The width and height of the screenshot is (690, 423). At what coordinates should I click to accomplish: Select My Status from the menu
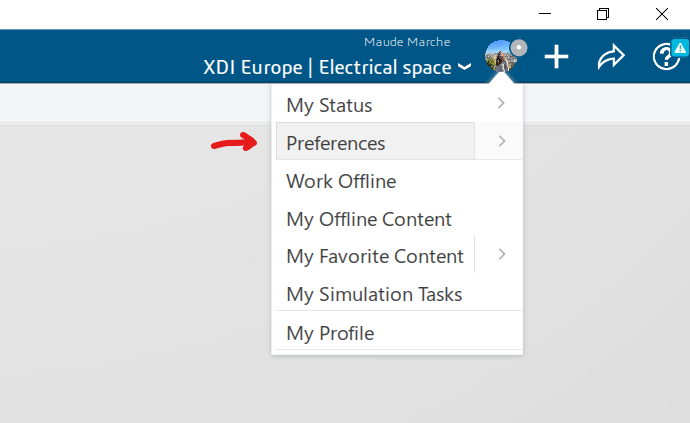[329, 105]
